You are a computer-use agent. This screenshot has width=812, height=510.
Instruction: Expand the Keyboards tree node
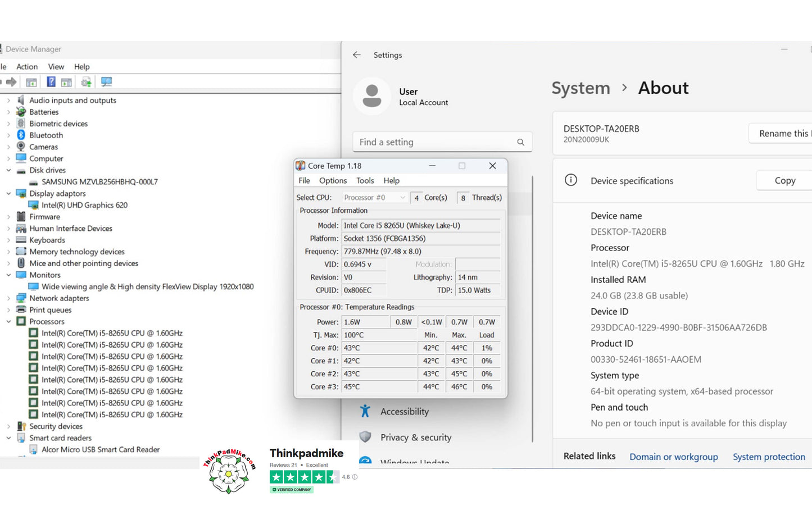tap(8, 240)
